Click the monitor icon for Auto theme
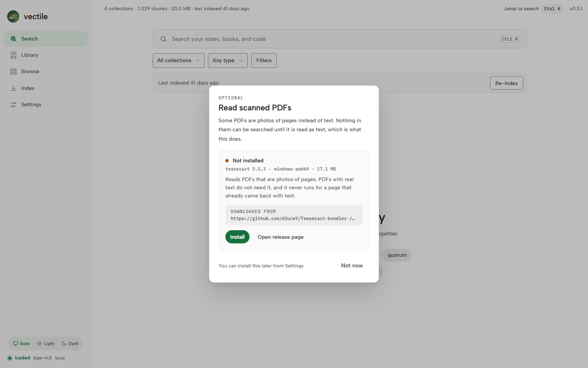This screenshot has width=588, height=368. 16,343
